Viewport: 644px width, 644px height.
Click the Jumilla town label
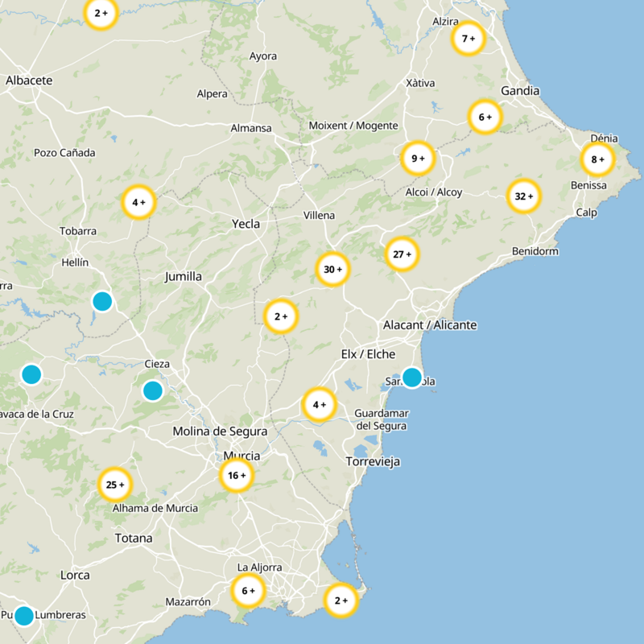184,277
